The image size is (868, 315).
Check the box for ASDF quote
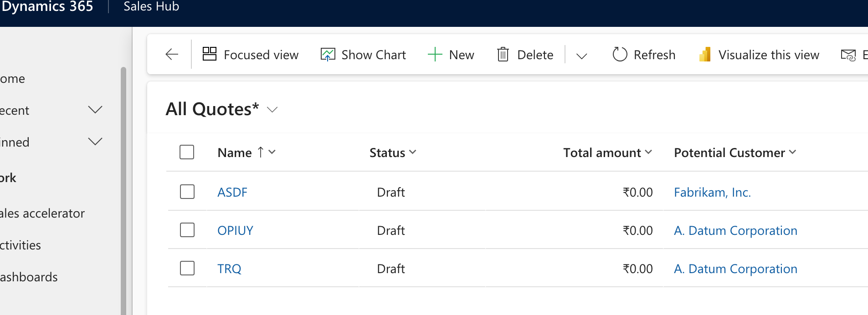[x=187, y=192]
